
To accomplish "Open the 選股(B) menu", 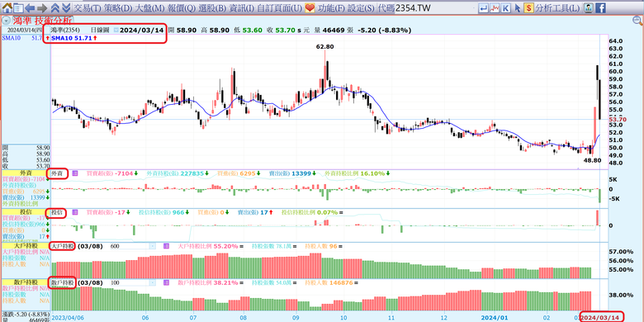I will point(212,8).
